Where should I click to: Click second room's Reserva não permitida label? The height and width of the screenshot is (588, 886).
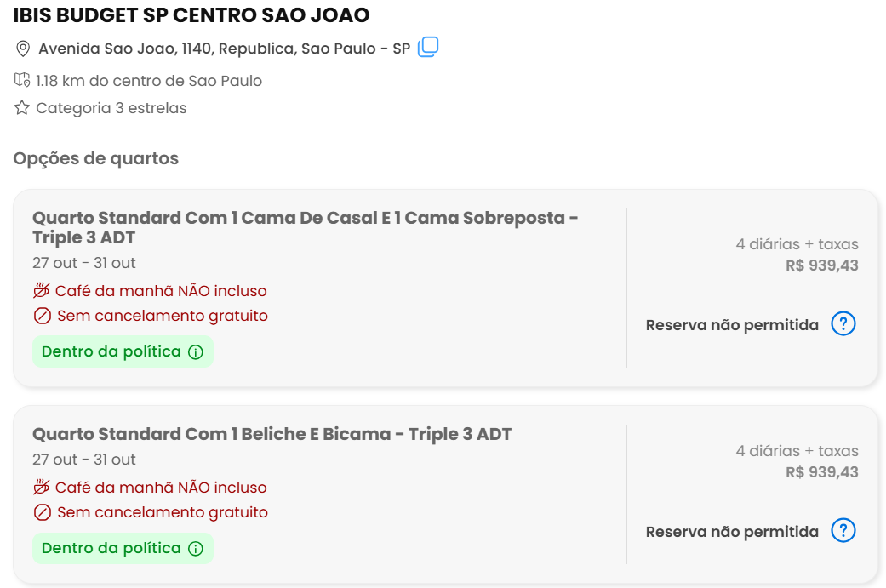coord(732,532)
